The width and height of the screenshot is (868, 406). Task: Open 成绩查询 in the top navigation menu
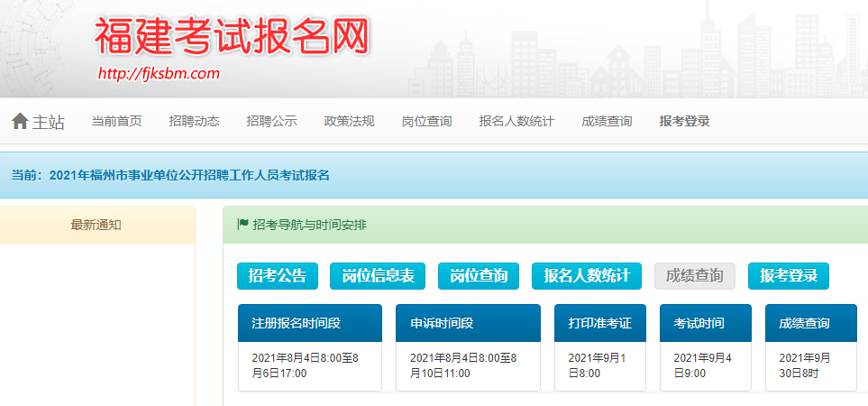[607, 121]
